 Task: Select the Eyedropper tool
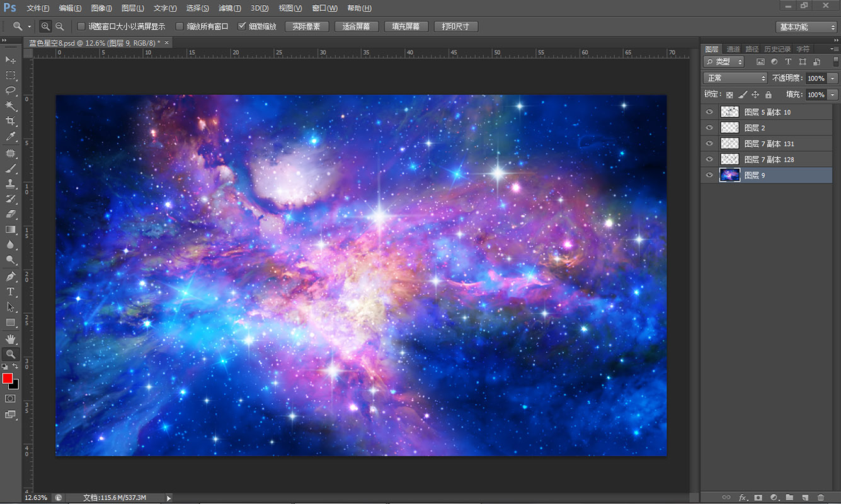click(x=11, y=137)
